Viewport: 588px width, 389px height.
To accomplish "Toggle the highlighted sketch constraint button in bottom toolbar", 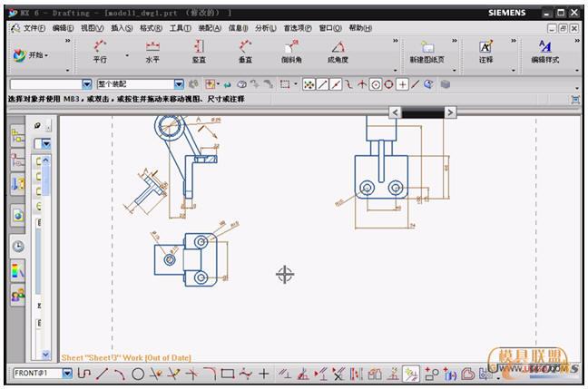I will pos(411,374).
